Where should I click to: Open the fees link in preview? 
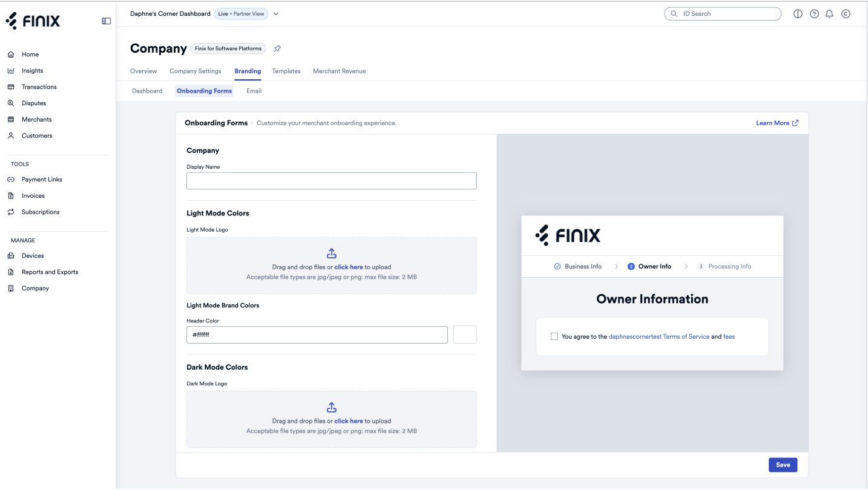click(729, 336)
